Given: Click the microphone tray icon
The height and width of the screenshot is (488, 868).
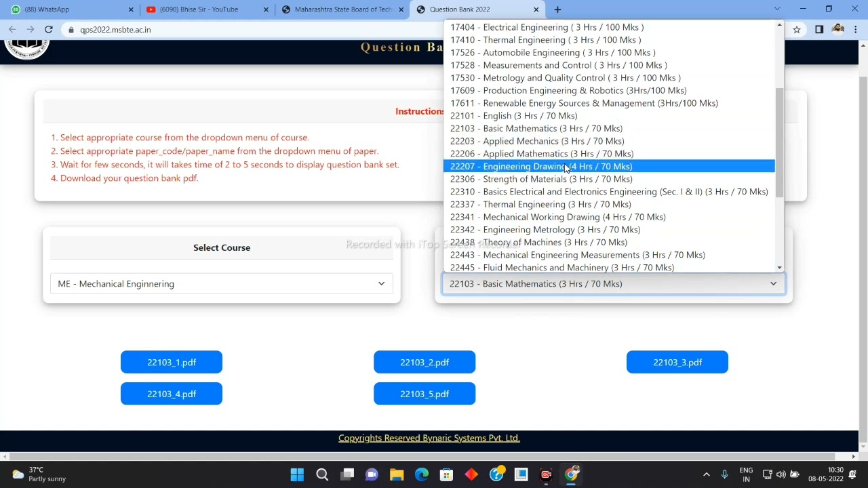Looking at the screenshot, I should (x=724, y=474).
